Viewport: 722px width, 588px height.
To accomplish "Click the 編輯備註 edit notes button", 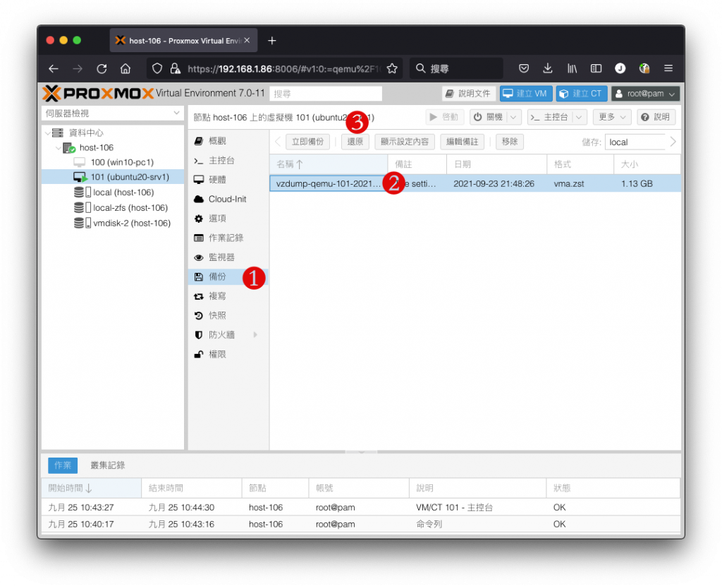I will click(x=462, y=142).
